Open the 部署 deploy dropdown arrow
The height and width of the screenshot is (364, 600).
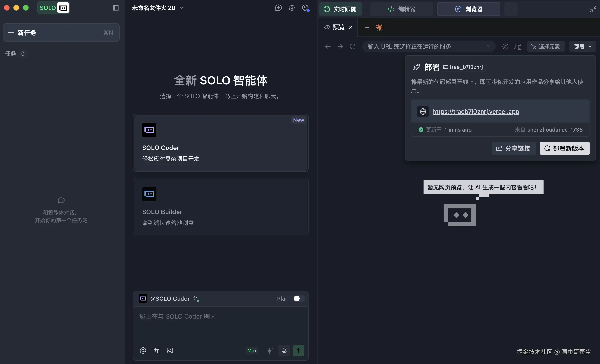click(x=590, y=46)
